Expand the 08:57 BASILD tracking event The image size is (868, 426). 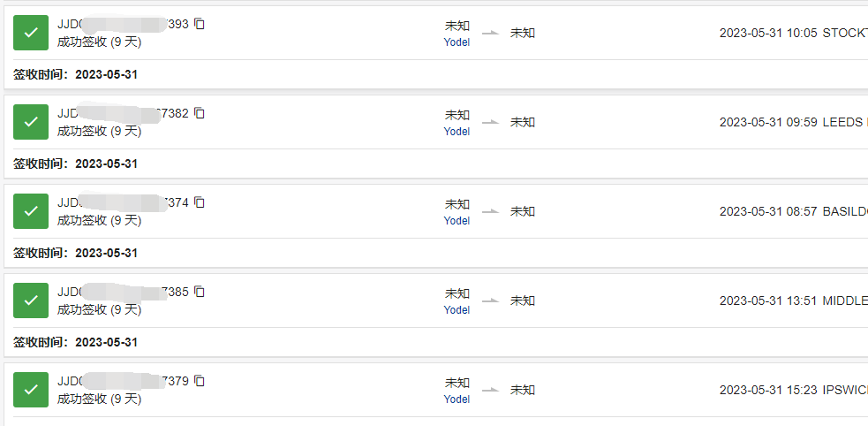tap(793, 211)
